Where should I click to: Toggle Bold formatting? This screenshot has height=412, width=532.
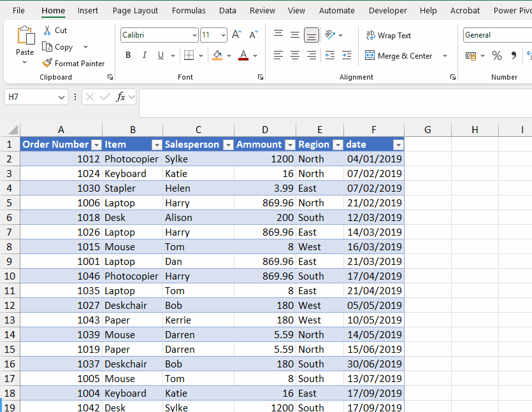click(x=127, y=55)
